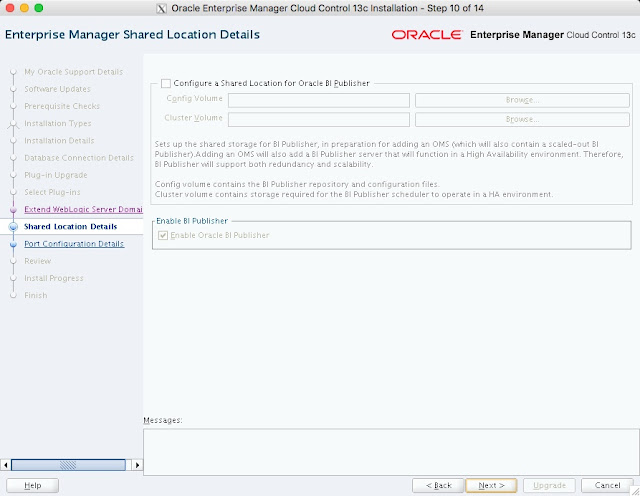Select My Oracle Support Details step
The width and height of the screenshot is (640, 496).
(x=73, y=72)
